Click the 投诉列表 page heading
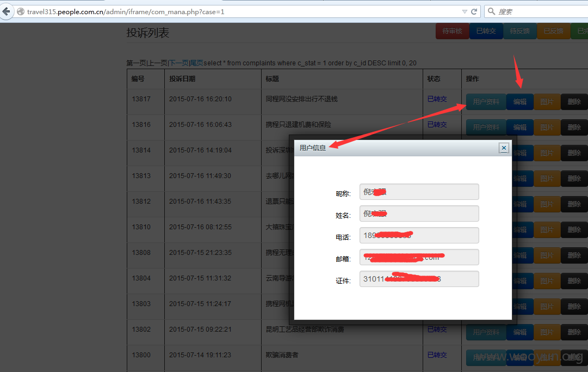This screenshot has height=372, width=588. pyautogui.click(x=148, y=33)
